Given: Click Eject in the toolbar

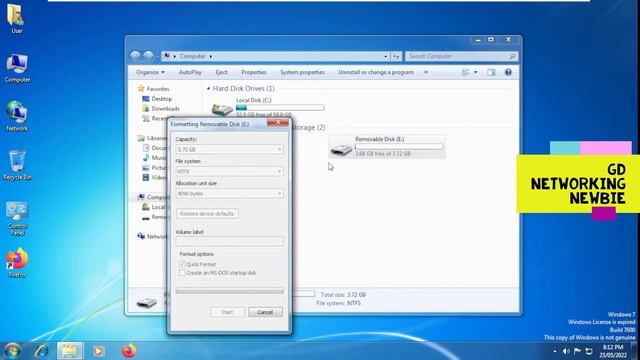Looking at the screenshot, I should (221, 72).
